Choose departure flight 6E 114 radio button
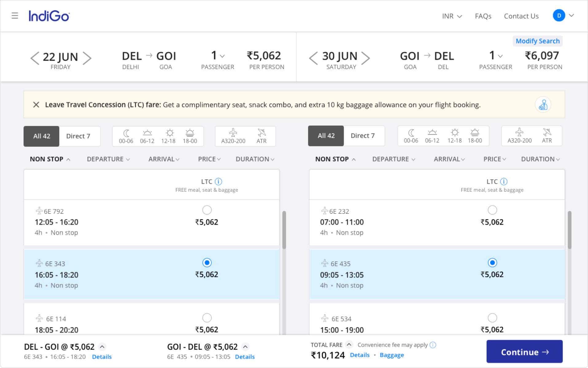This screenshot has height=368, width=588. 207,318
